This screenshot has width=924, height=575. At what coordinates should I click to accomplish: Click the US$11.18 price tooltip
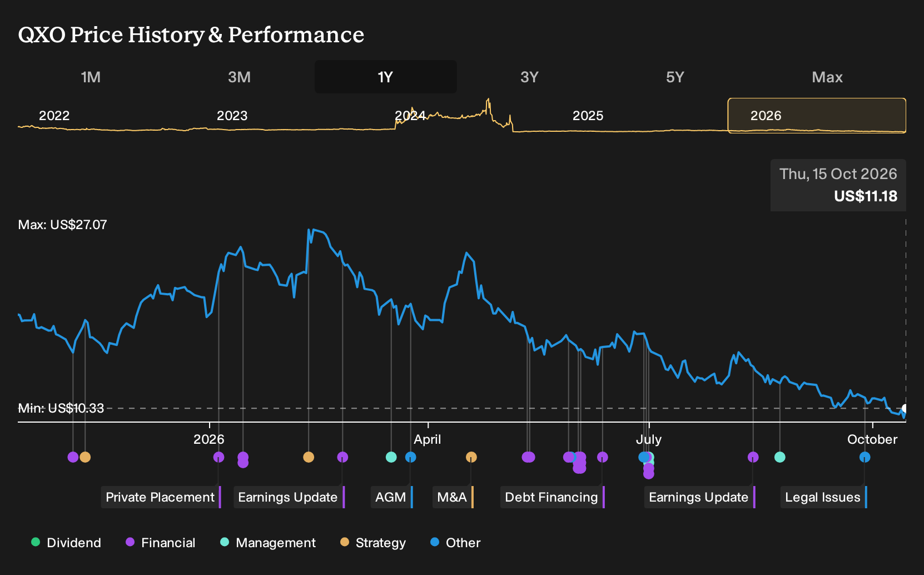coord(838,185)
